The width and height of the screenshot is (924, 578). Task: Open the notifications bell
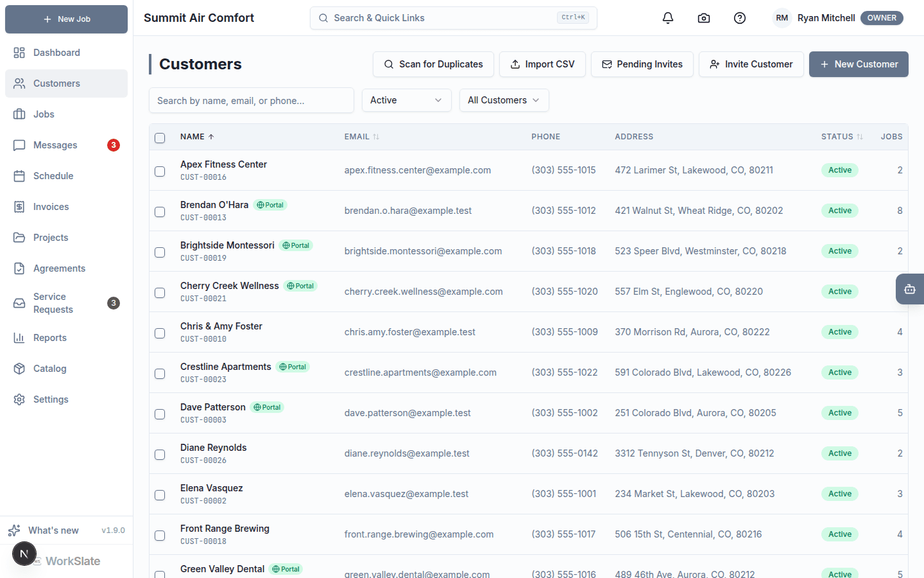668,18
